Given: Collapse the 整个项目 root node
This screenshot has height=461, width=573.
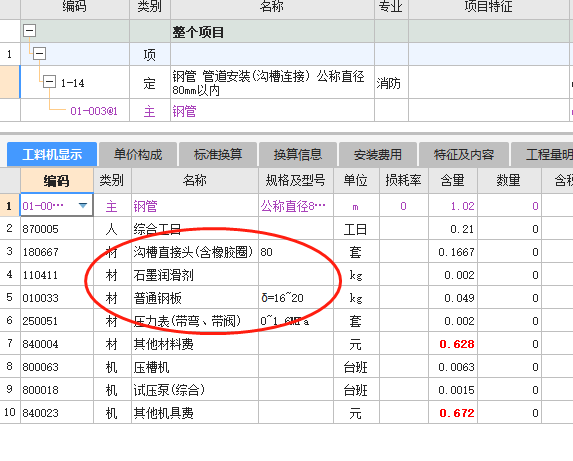Looking at the screenshot, I should [x=30, y=30].
